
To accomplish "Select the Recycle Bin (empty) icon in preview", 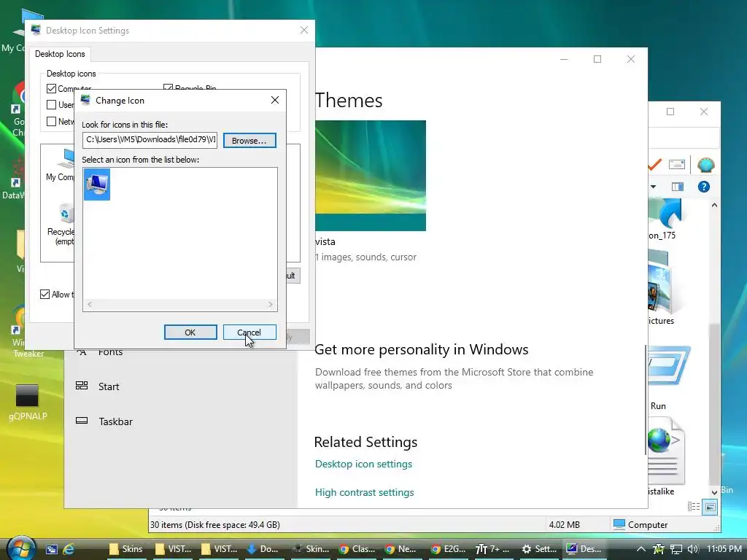I will coord(61,224).
